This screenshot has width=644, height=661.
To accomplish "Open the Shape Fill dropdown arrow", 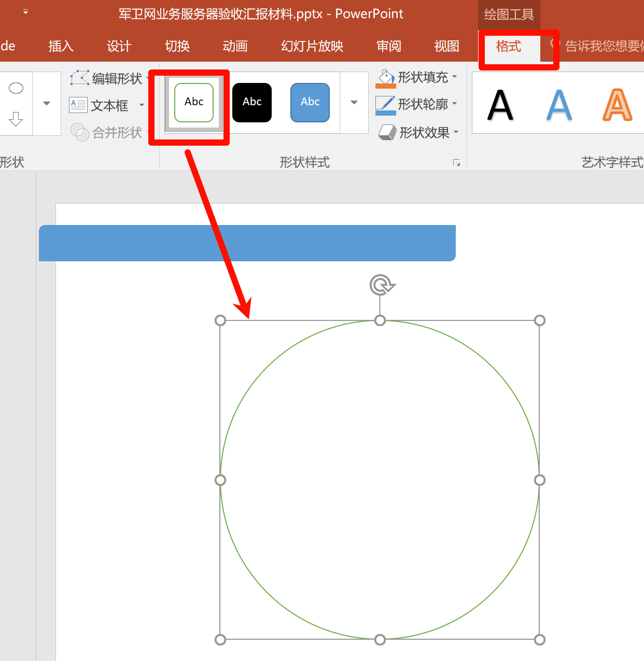I will [x=455, y=77].
